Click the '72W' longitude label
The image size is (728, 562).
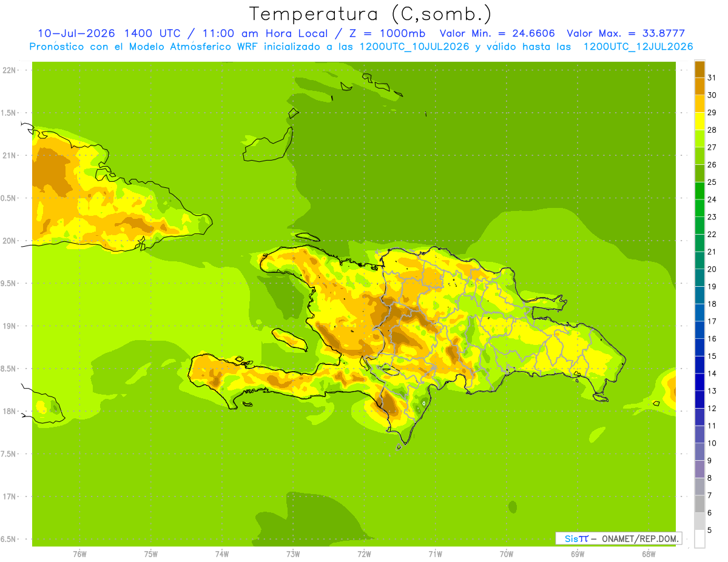point(364,554)
